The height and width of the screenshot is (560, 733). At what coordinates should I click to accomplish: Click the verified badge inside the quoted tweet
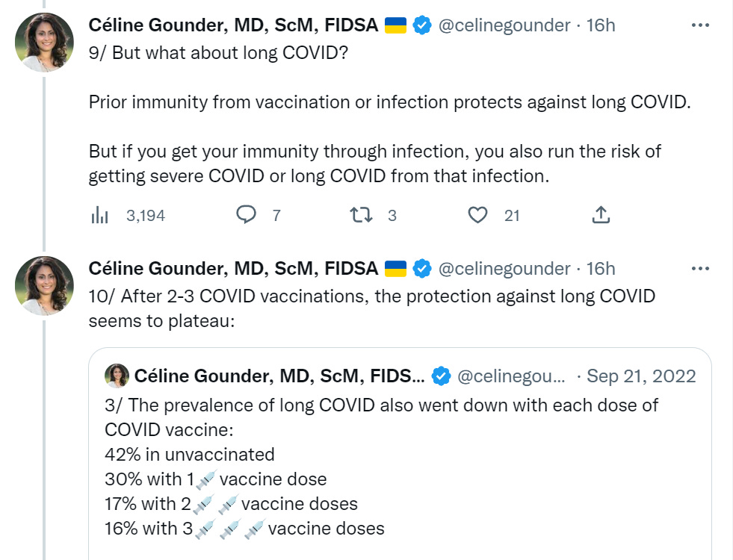442,376
